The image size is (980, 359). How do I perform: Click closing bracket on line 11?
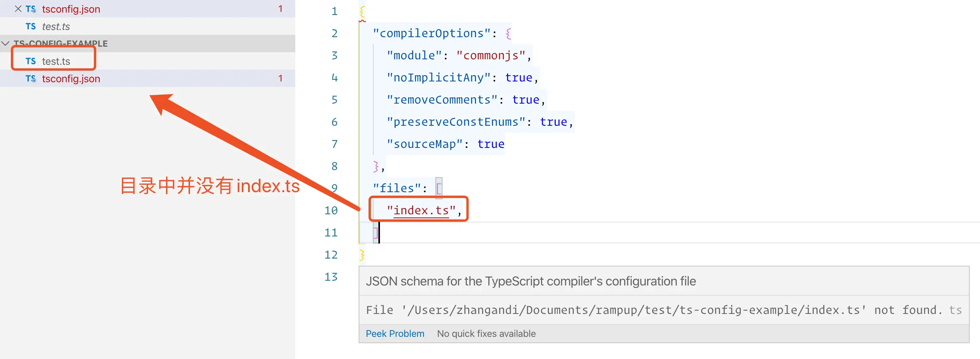(375, 232)
